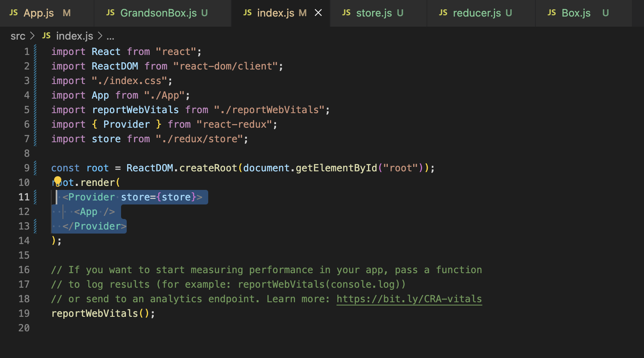Click reportWebVitals(console.log) in the line 17 comment
This screenshot has height=358, width=644.
(319, 284)
